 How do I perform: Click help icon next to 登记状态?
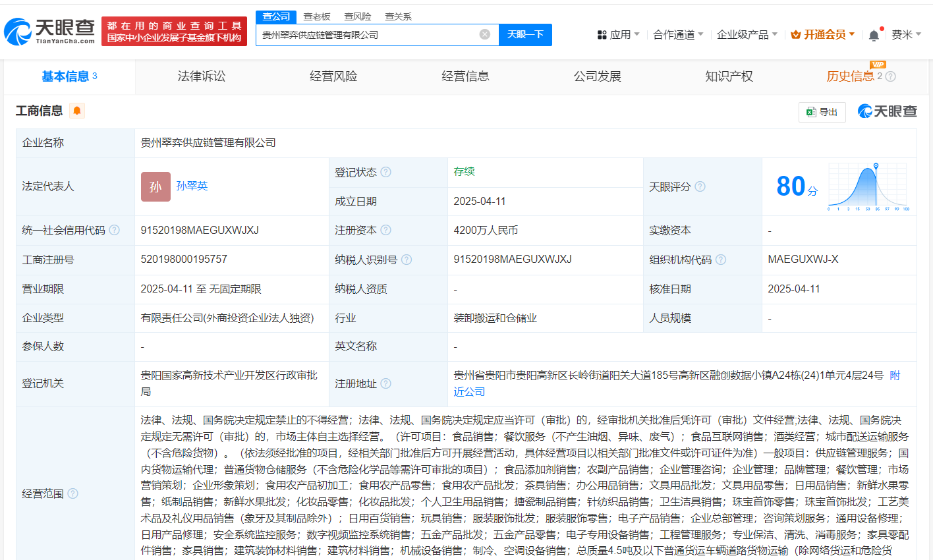click(x=386, y=172)
